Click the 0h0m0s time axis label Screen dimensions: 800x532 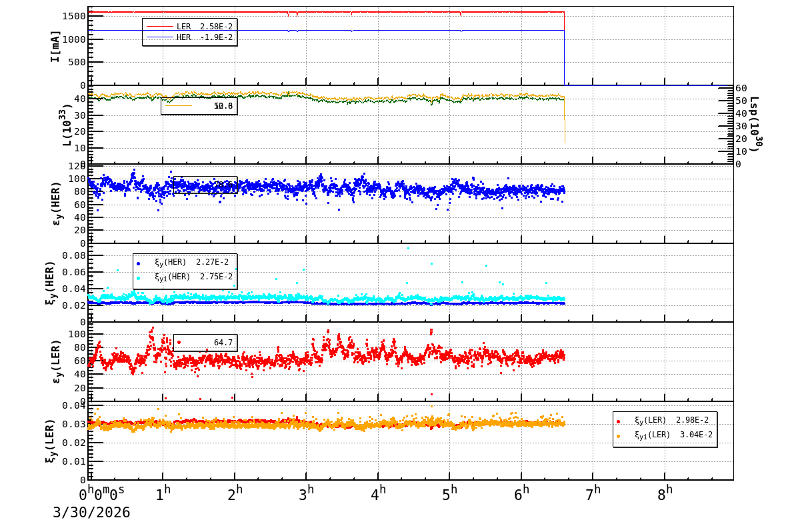pyautogui.click(x=102, y=493)
